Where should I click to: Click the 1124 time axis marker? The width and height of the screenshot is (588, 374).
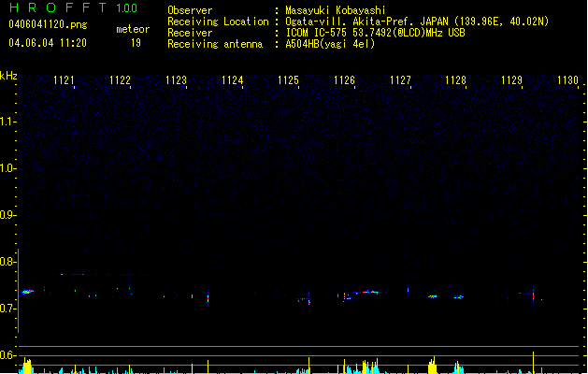(x=232, y=80)
